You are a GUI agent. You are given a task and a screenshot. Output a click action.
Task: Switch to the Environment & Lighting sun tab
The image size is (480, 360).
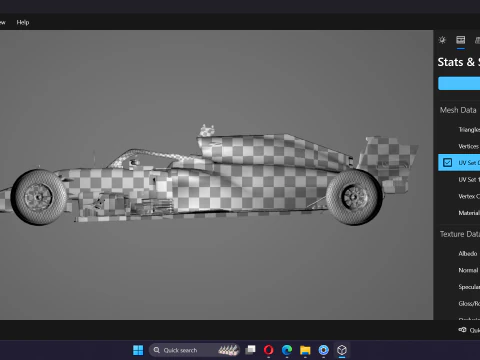[x=442, y=40]
